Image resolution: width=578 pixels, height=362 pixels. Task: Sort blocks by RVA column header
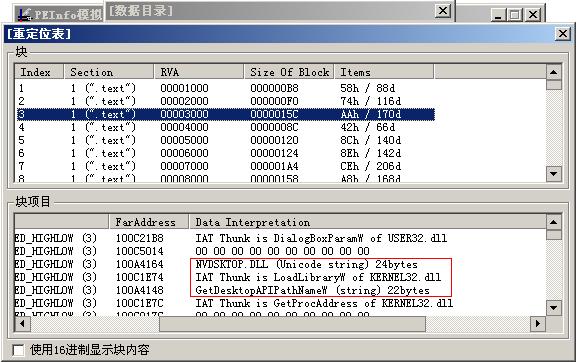pos(199,72)
